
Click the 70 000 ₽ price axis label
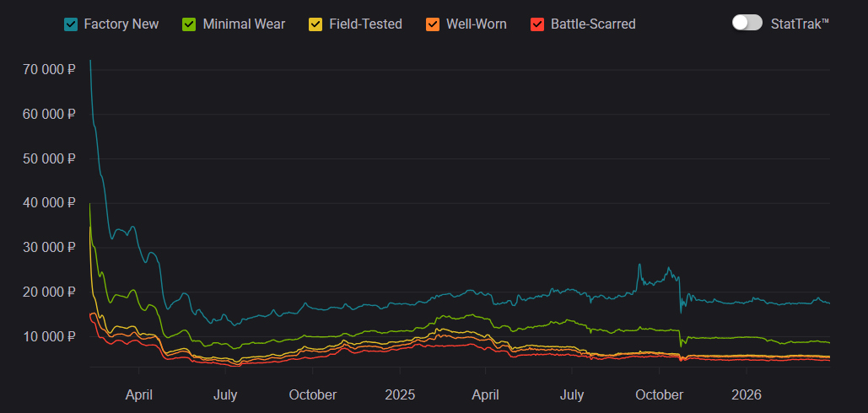(x=47, y=70)
